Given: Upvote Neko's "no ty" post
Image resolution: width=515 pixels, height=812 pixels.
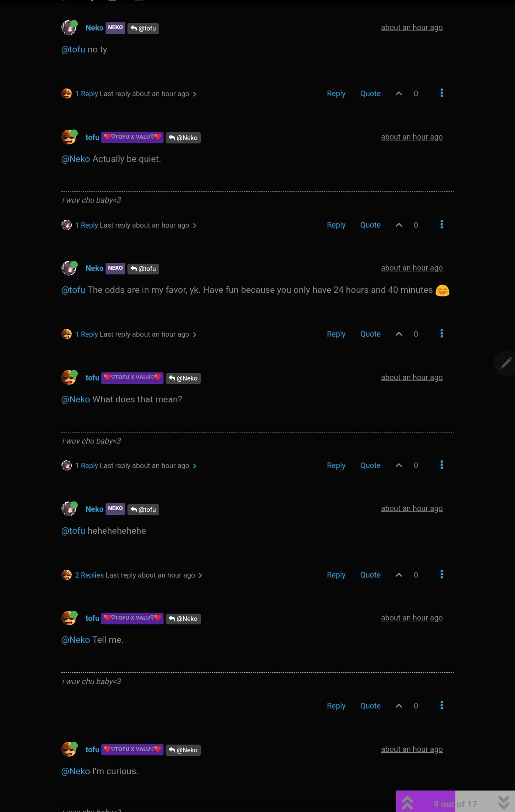Looking at the screenshot, I should tap(399, 94).
